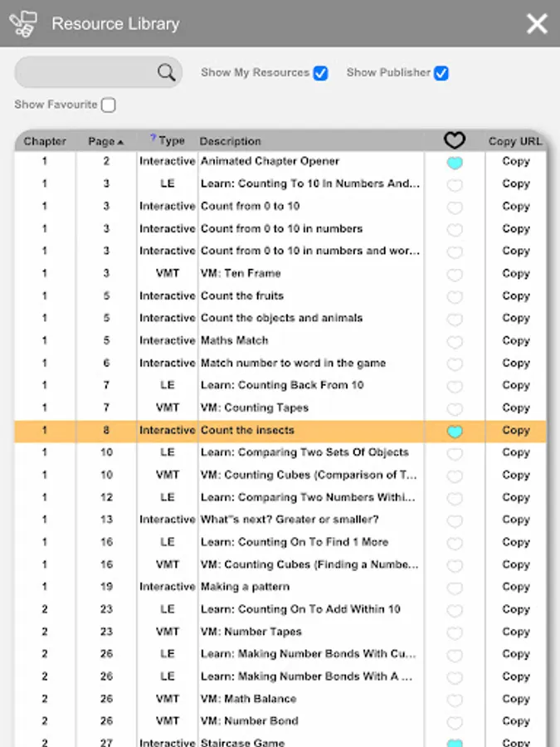
Task: Select Learn: Making Number Bonds With Cu...
Action: [308, 654]
